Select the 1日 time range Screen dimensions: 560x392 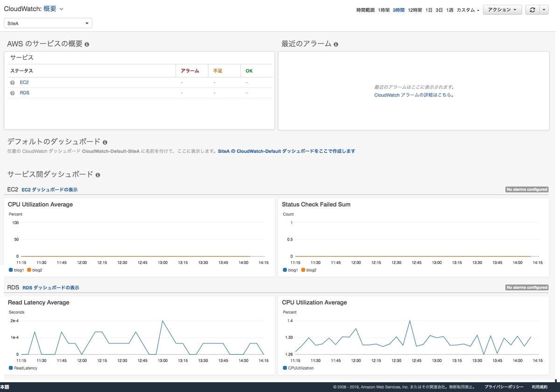click(x=429, y=10)
